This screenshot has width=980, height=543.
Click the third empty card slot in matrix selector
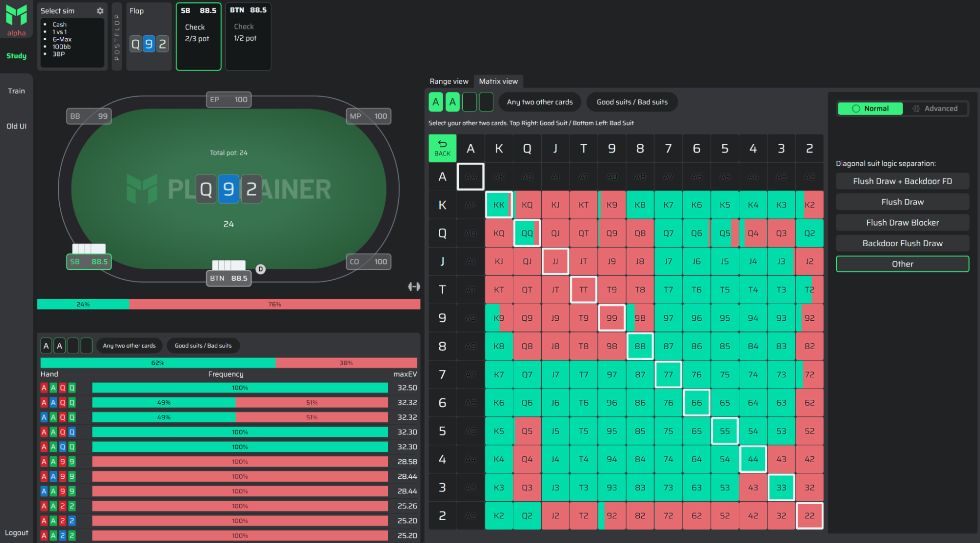point(469,102)
